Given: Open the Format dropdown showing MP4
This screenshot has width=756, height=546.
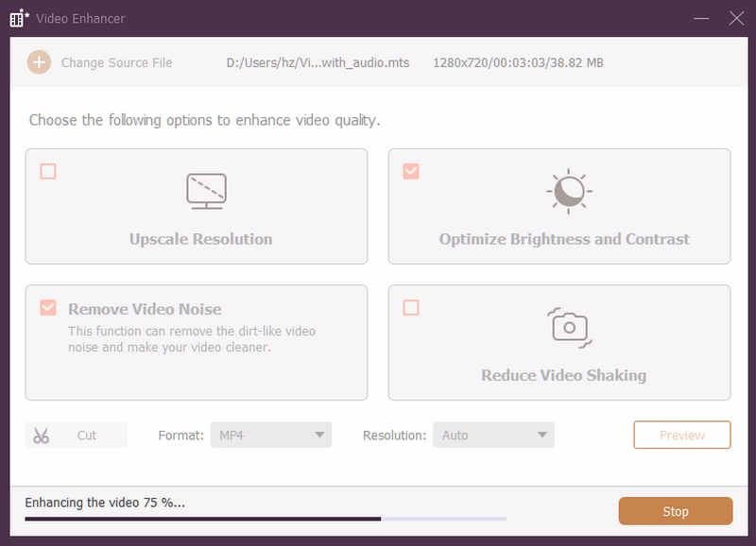Looking at the screenshot, I should point(271,435).
